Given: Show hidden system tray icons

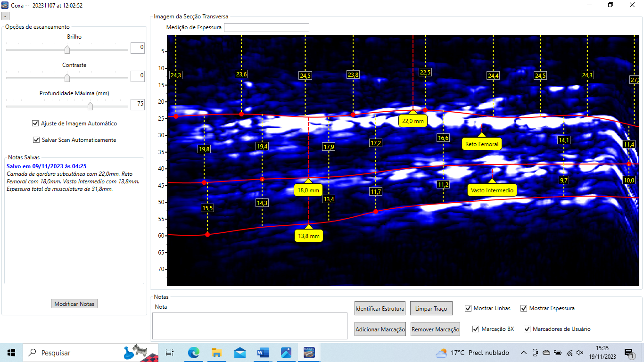Looking at the screenshot, I should tap(524, 353).
